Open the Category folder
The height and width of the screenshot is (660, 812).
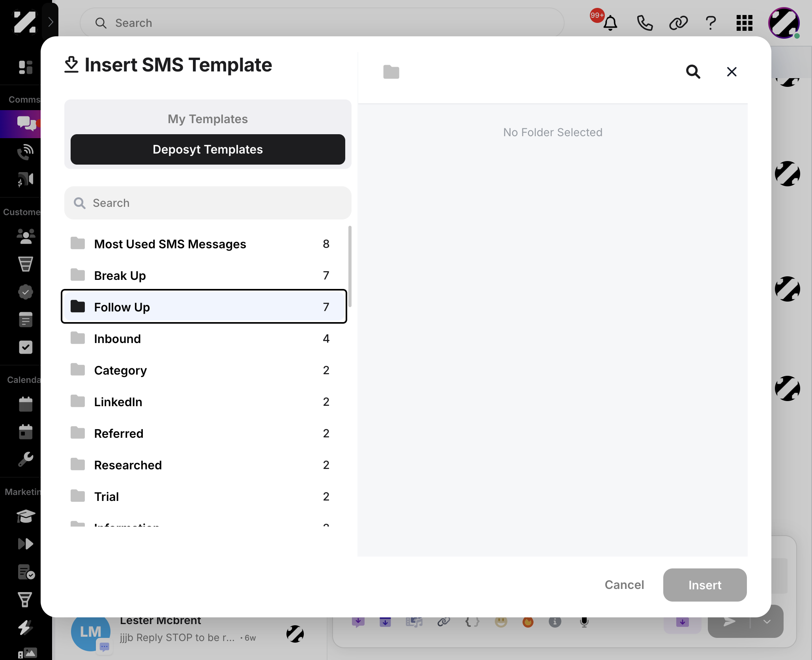[x=204, y=370]
